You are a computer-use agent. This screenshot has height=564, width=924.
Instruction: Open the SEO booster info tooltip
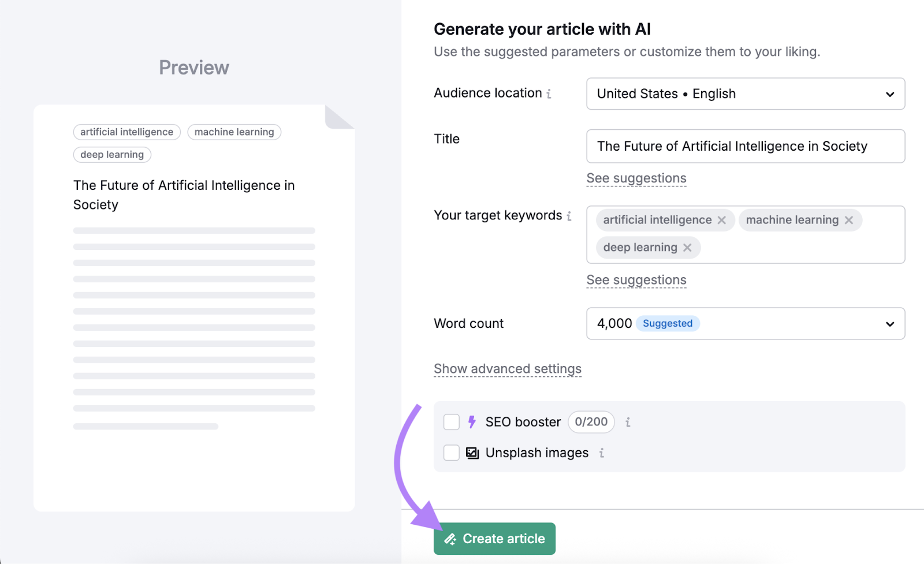point(627,422)
